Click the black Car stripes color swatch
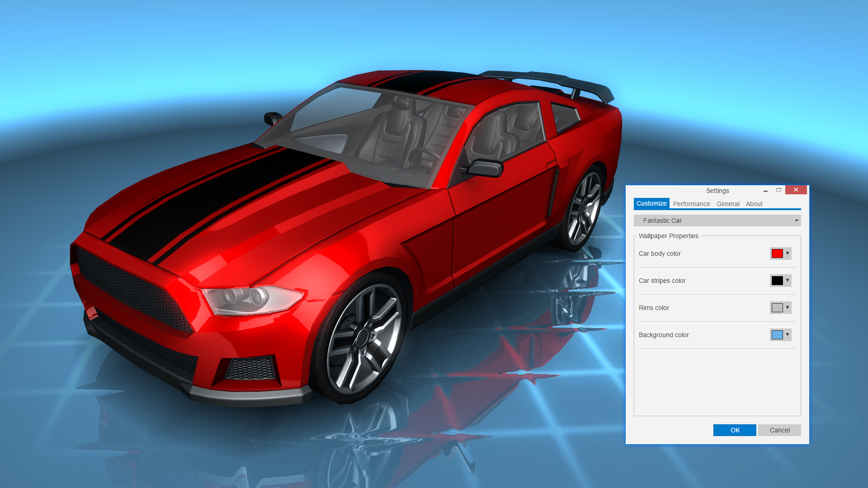 pyautogui.click(x=777, y=281)
